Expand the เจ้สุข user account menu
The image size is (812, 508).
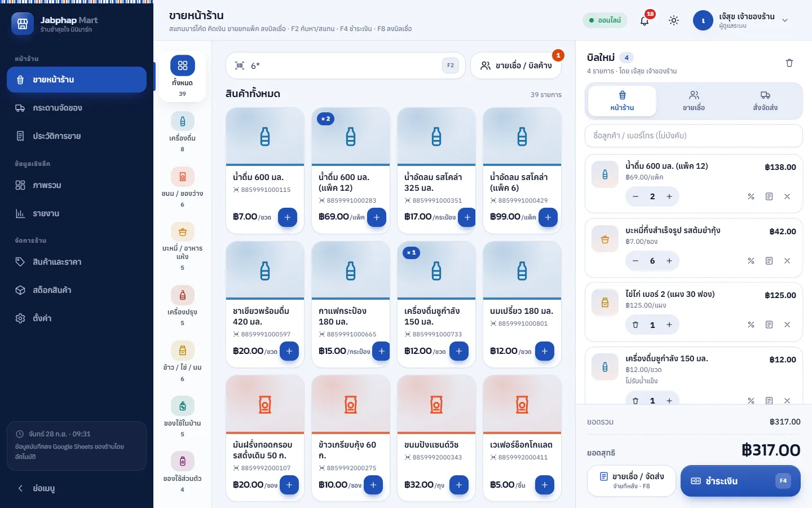coord(741,20)
